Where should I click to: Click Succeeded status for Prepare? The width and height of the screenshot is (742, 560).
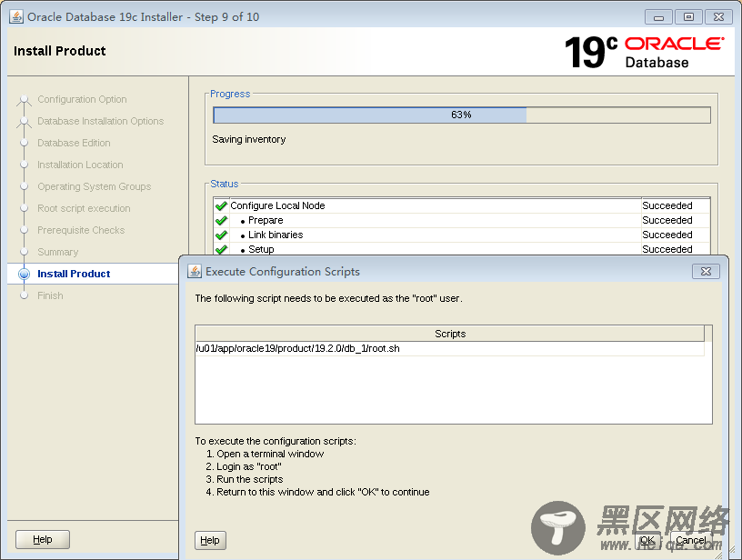[667, 220]
